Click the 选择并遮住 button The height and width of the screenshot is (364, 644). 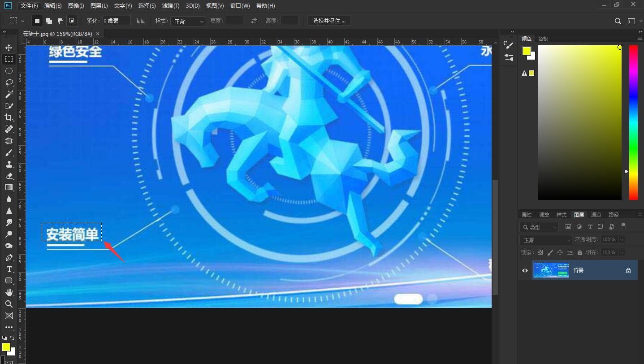point(329,21)
